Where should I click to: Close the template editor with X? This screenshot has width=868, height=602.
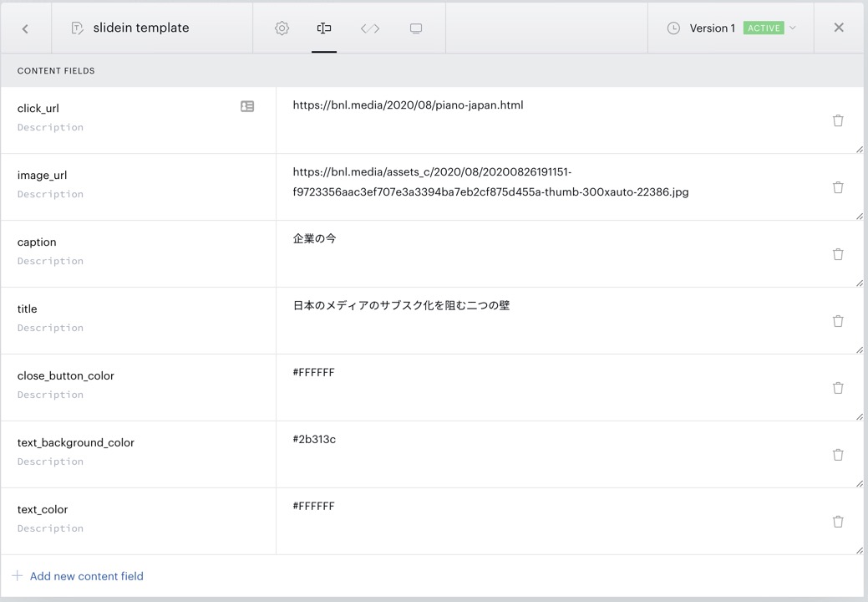(x=839, y=28)
